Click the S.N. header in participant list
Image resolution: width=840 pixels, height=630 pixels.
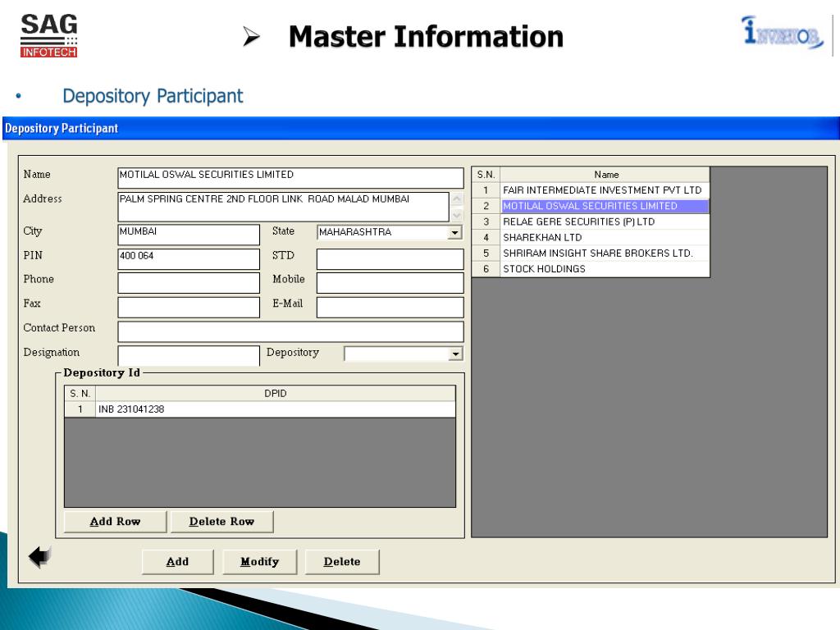pos(486,175)
